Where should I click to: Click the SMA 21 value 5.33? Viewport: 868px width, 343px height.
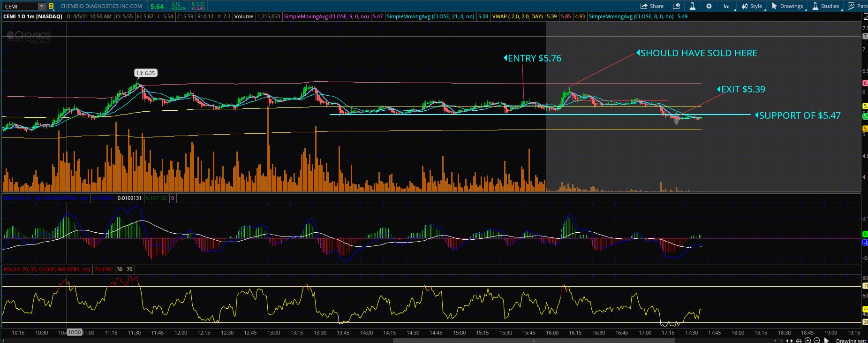click(x=483, y=16)
